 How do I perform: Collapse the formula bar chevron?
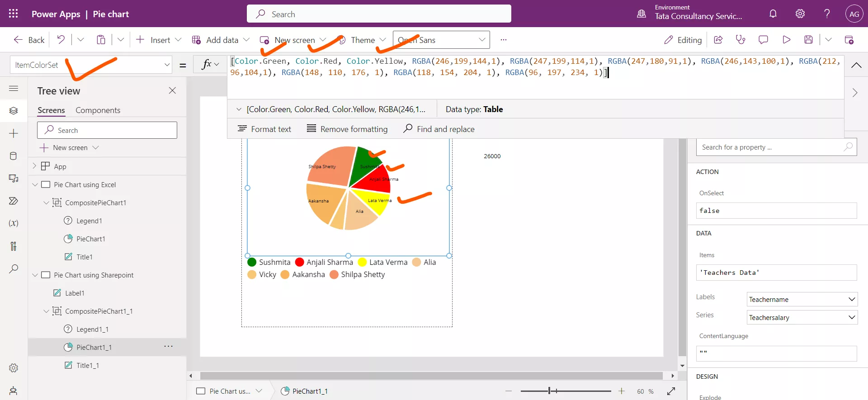(856, 65)
